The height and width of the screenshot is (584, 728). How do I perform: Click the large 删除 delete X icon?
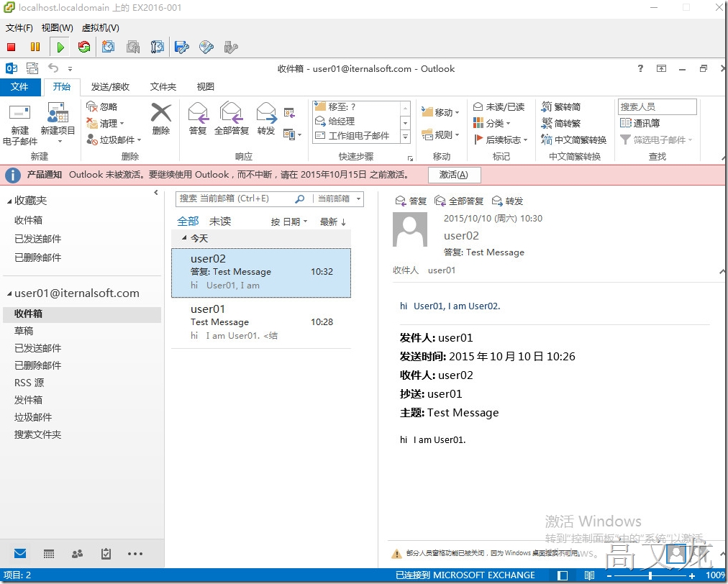[161, 113]
